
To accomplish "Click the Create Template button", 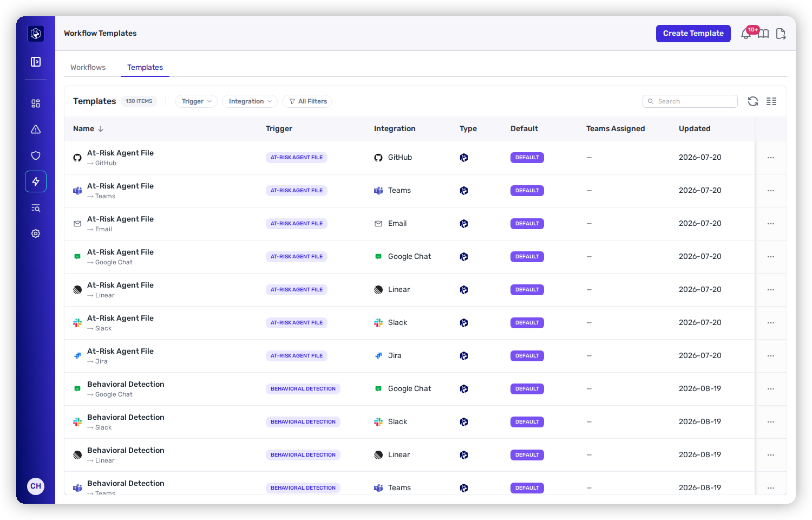I will click(x=693, y=34).
